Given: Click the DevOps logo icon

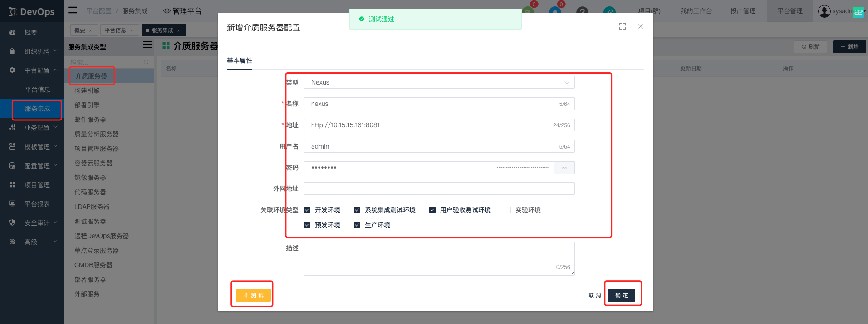Looking at the screenshot, I should (x=12, y=12).
